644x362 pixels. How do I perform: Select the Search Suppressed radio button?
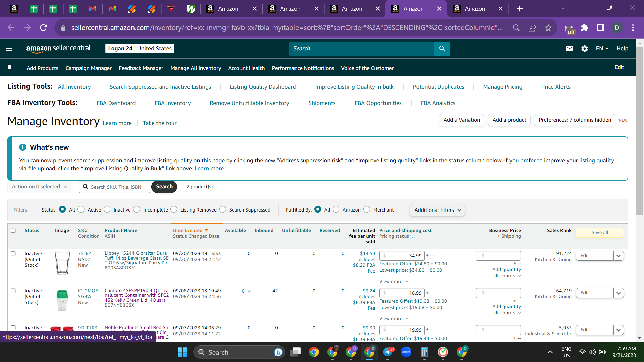coord(223,209)
